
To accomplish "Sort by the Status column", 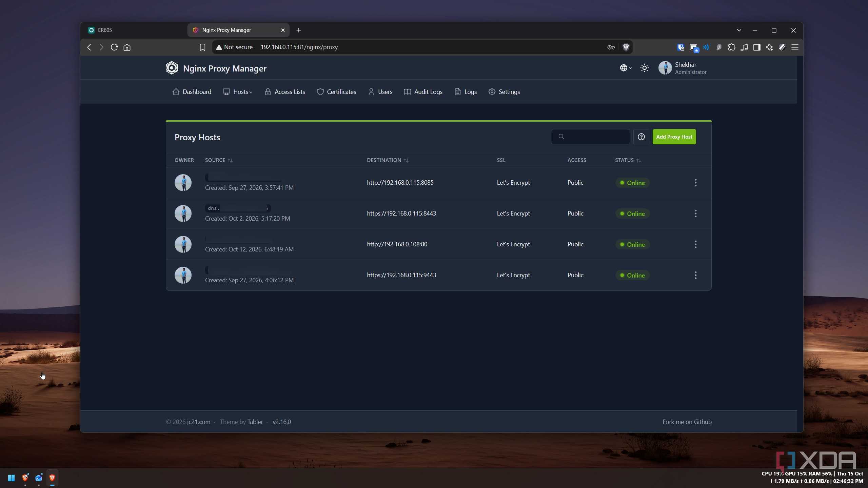I will 628,160.
